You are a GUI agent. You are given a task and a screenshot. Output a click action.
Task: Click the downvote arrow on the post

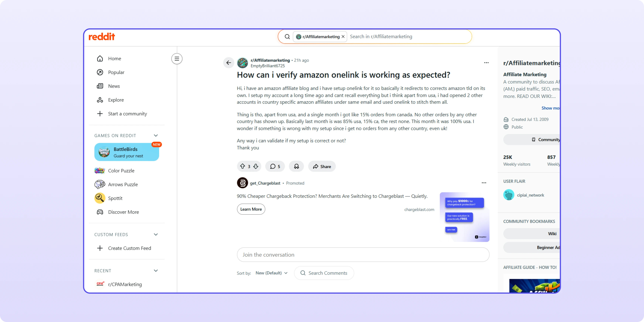pos(255,166)
